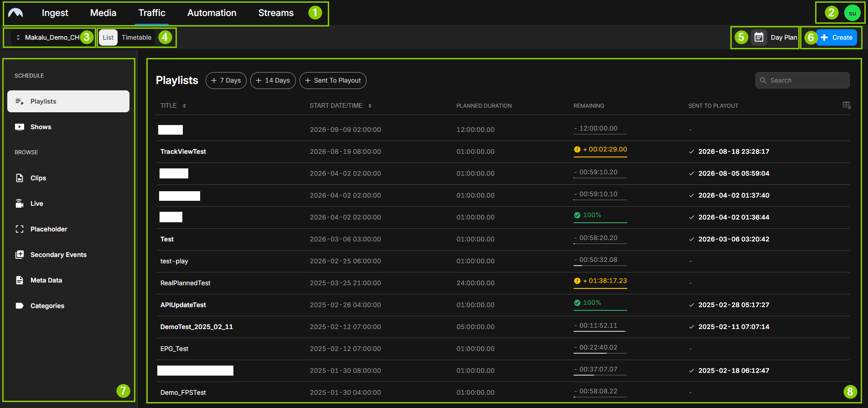The height and width of the screenshot is (408, 868).
Task: Sort by Start Date/Time column arrows
Action: 370,106
